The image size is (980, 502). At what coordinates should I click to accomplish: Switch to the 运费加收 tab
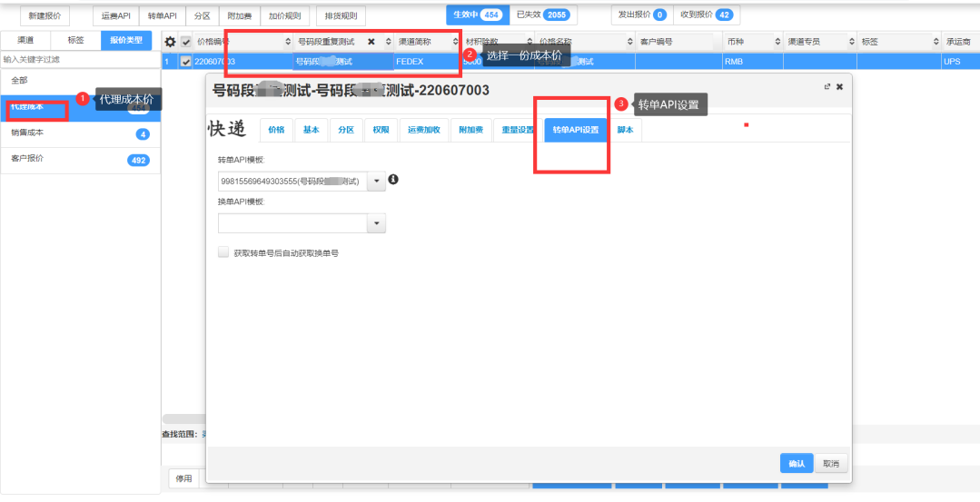coord(423,130)
